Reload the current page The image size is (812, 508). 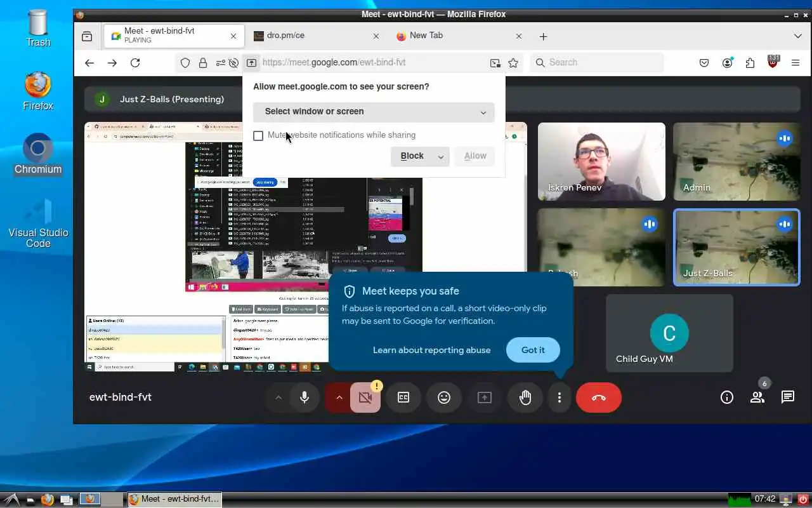[135, 63]
